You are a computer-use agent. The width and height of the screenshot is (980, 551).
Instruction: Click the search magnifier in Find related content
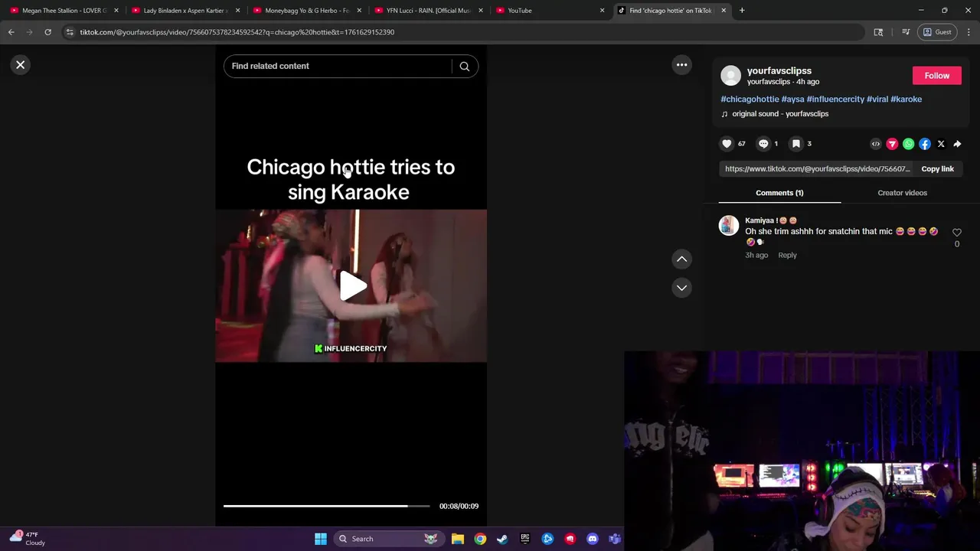pyautogui.click(x=464, y=67)
